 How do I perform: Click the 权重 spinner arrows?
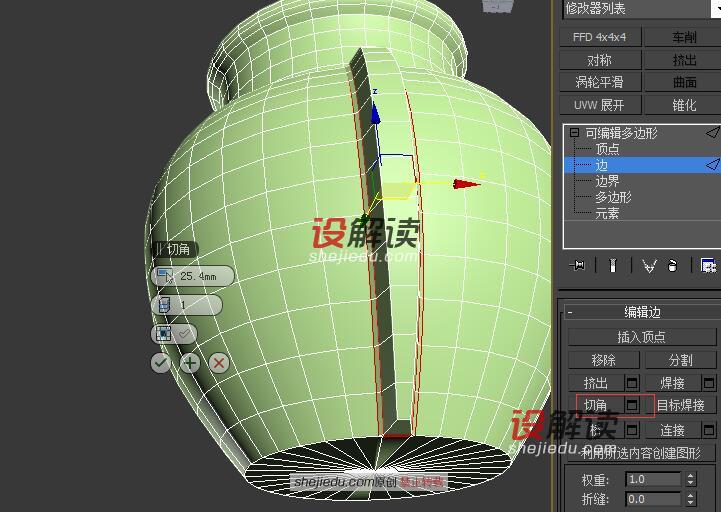click(691, 479)
